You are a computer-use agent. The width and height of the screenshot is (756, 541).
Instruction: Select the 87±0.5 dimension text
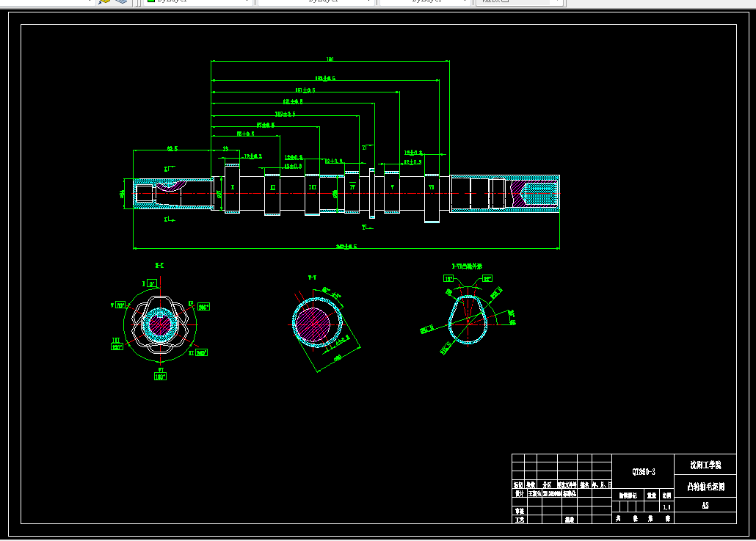pyautogui.click(x=266, y=125)
